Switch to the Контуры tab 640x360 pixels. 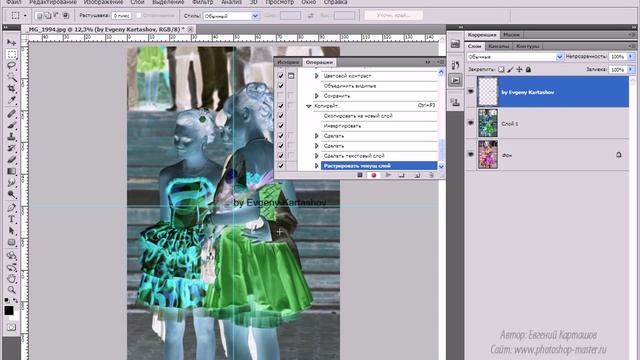pos(528,46)
